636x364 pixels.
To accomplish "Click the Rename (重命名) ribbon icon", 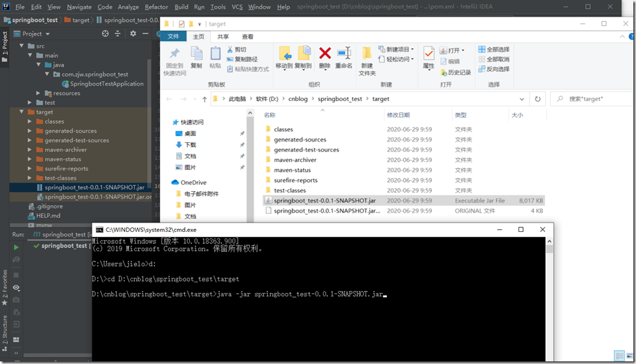I will [x=344, y=53].
